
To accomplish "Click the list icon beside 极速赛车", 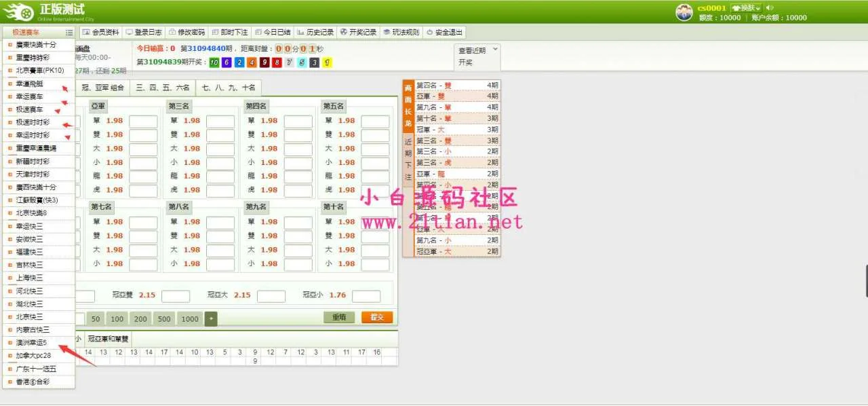I will (x=69, y=33).
